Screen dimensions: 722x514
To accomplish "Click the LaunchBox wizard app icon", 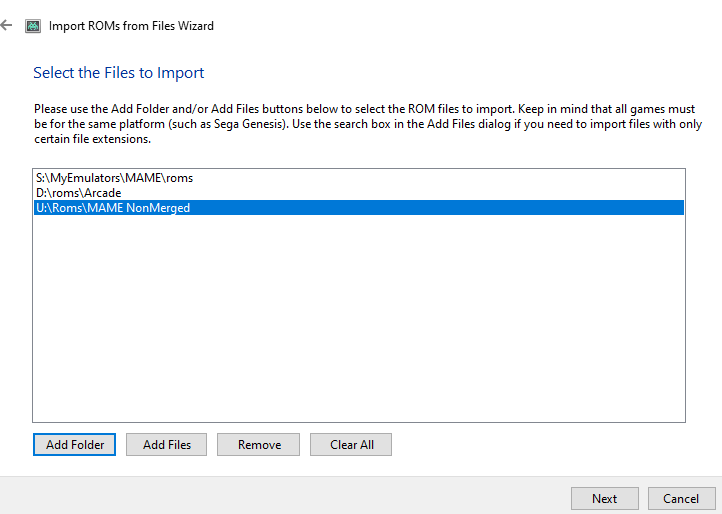I will pyautogui.click(x=33, y=26).
